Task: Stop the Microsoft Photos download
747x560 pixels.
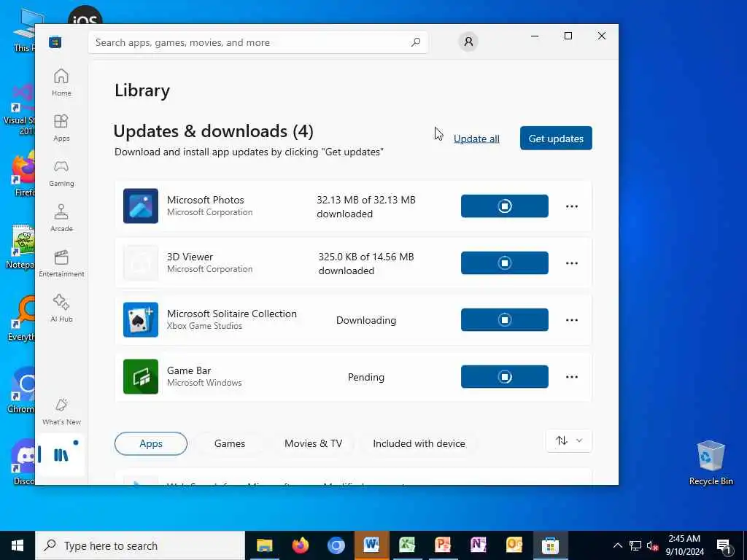Action: pos(505,206)
